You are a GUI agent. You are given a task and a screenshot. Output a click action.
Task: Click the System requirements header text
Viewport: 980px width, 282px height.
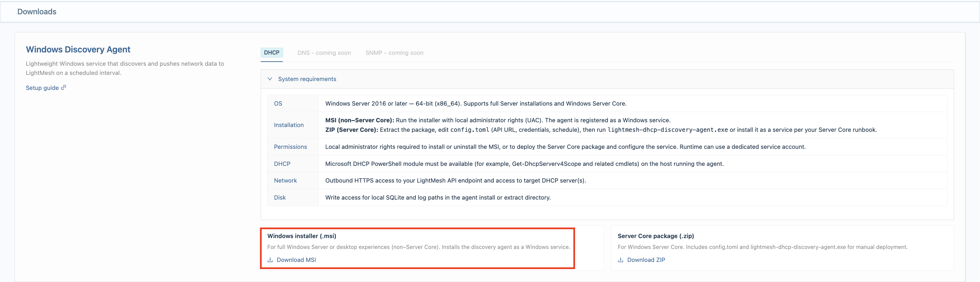coord(307,79)
